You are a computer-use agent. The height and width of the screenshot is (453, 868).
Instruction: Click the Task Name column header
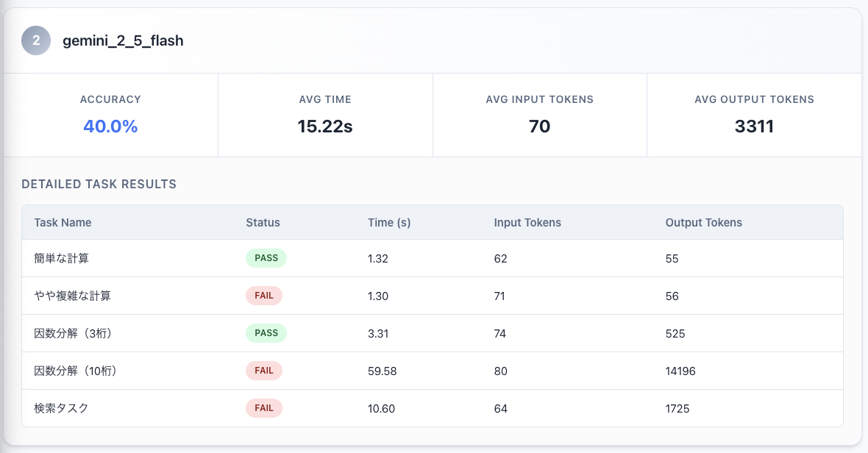63,222
